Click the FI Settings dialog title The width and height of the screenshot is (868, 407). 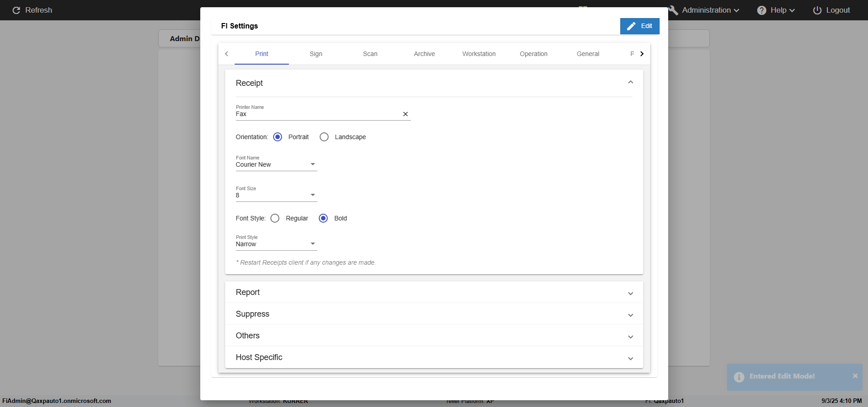click(x=240, y=26)
